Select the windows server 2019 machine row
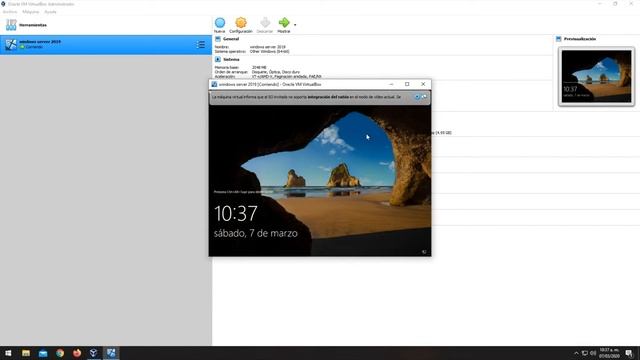This screenshot has width=640, height=360. pos(106,44)
